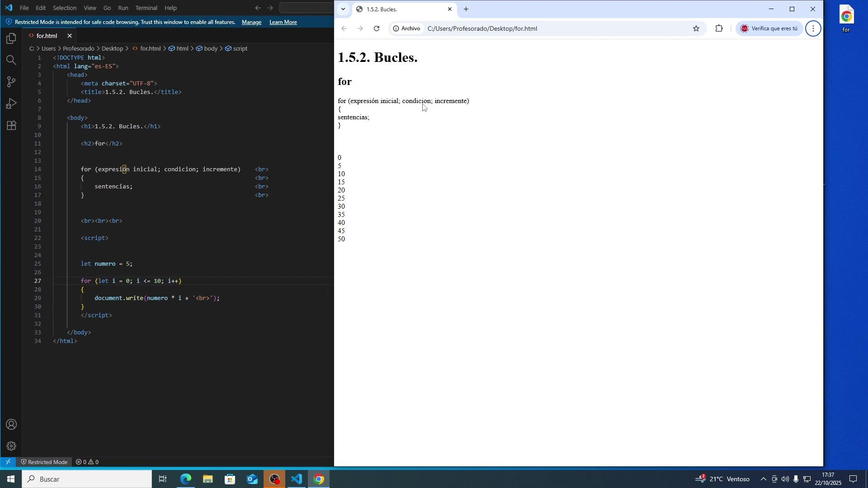
Task: Close the for.html editor tab
Action: 70,36
